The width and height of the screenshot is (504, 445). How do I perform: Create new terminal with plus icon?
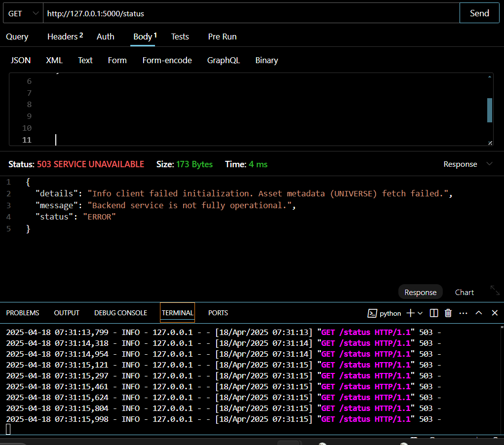tap(410, 313)
